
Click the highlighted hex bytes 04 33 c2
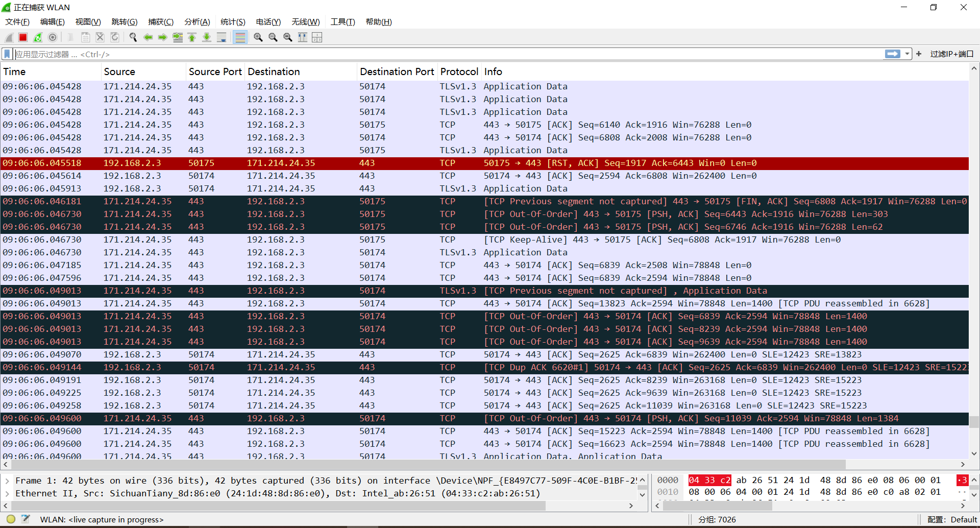pyautogui.click(x=709, y=480)
